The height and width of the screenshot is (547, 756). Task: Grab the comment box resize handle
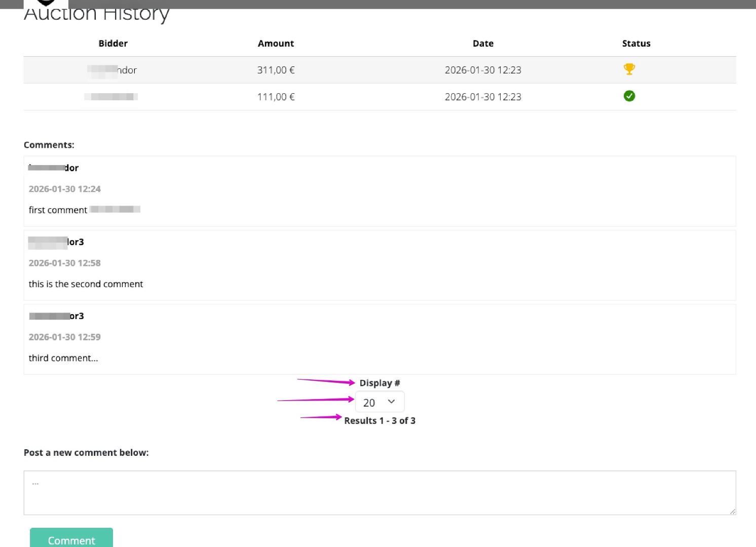[733, 512]
